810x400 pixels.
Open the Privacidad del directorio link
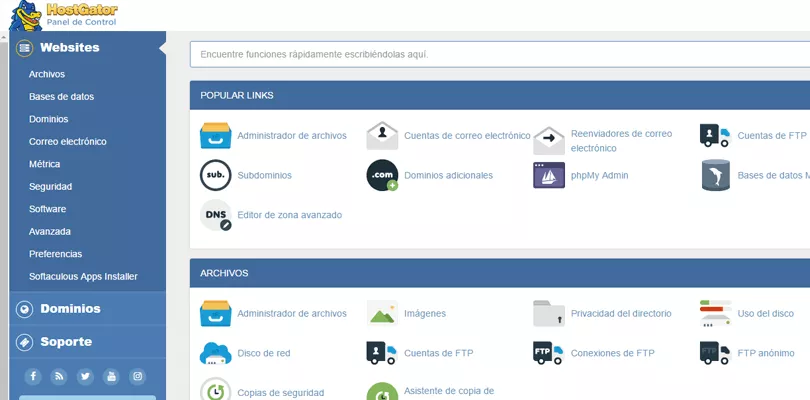click(621, 313)
